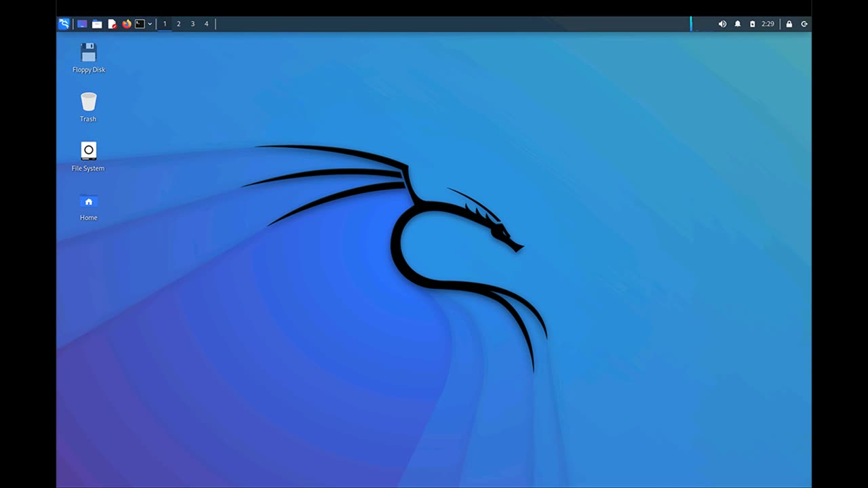
Task: Click the clock showing 2:29
Action: pos(768,24)
